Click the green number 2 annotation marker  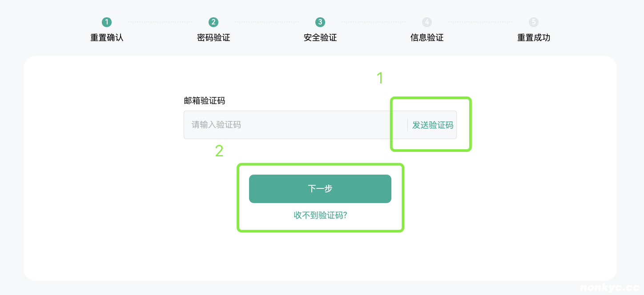[x=219, y=151]
